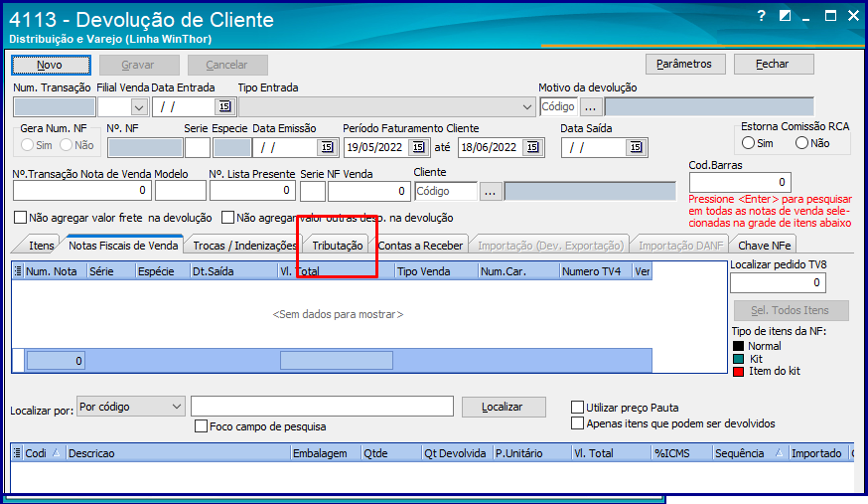Enable Foco campo de pesquisa checkbox
The height and width of the screenshot is (504, 868).
(201, 426)
